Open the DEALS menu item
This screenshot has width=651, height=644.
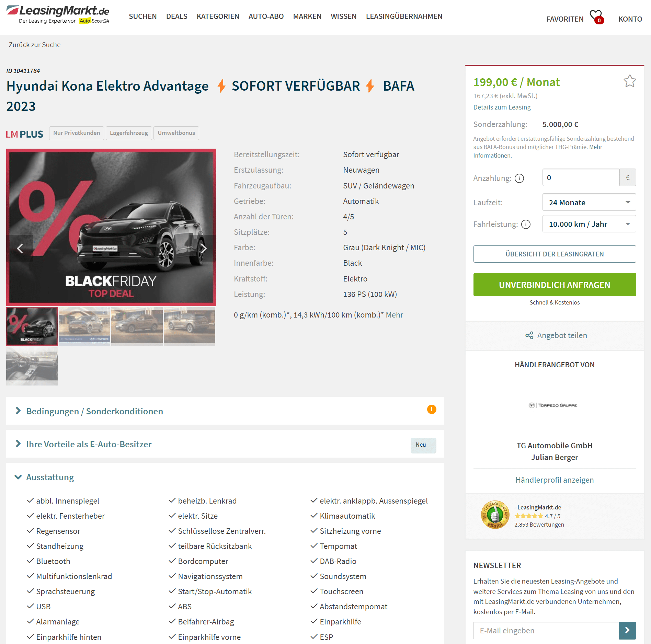[x=176, y=16]
